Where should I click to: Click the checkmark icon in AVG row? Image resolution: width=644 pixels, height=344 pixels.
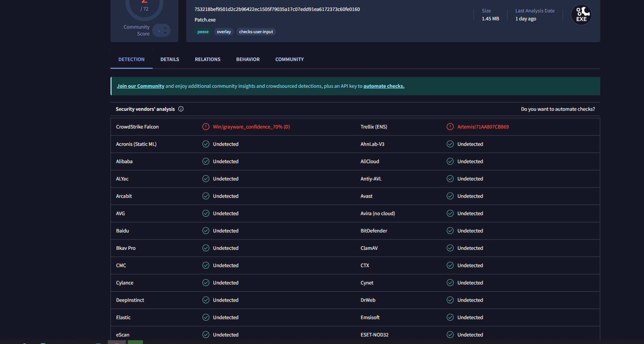point(206,213)
